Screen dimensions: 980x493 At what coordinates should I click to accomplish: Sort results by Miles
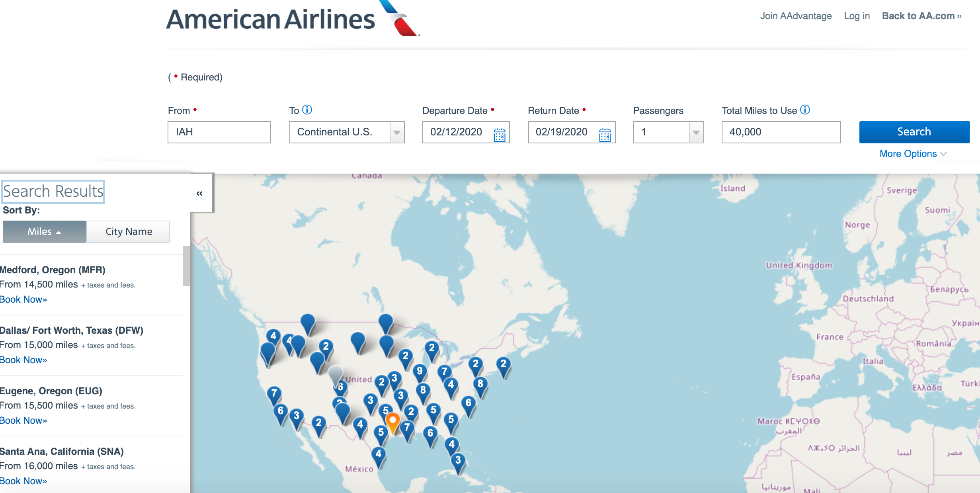pyautogui.click(x=44, y=232)
